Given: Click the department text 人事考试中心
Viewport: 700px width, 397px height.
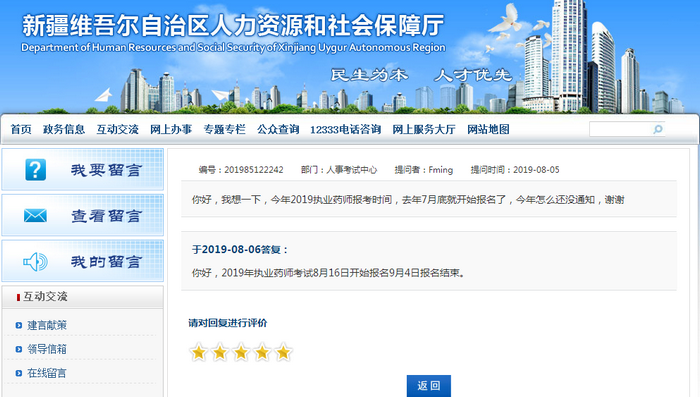Looking at the screenshot, I should 352,170.
